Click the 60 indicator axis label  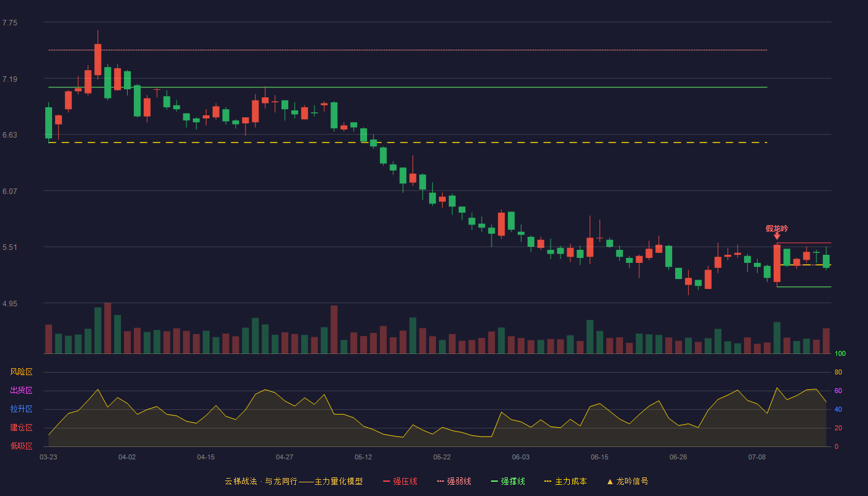coord(838,391)
